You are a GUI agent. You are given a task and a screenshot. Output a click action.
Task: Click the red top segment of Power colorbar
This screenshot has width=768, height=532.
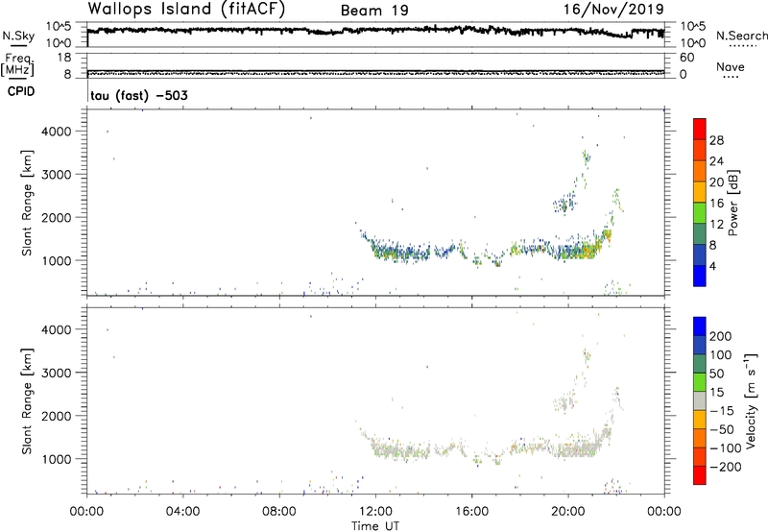click(x=700, y=129)
